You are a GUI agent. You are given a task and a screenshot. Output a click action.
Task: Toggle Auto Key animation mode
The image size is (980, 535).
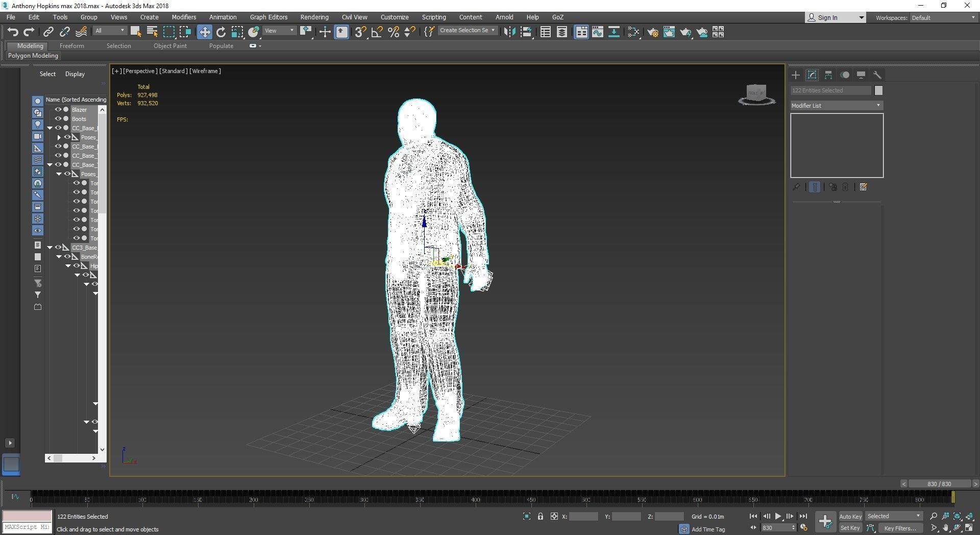coord(850,517)
